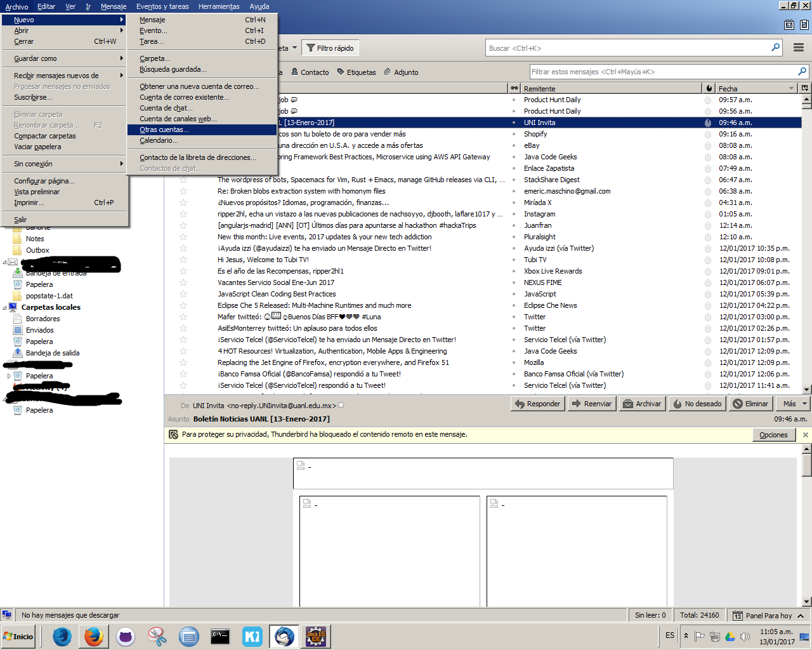Choose Cuenta de correo existente...
The height and width of the screenshot is (650, 812).
[202, 97]
